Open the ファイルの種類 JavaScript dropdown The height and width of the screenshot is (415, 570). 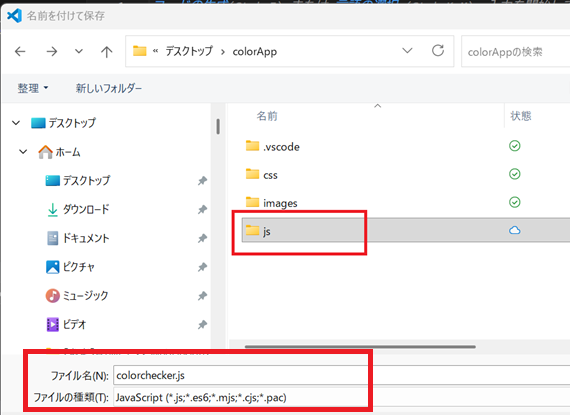click(x=342, y=398)
